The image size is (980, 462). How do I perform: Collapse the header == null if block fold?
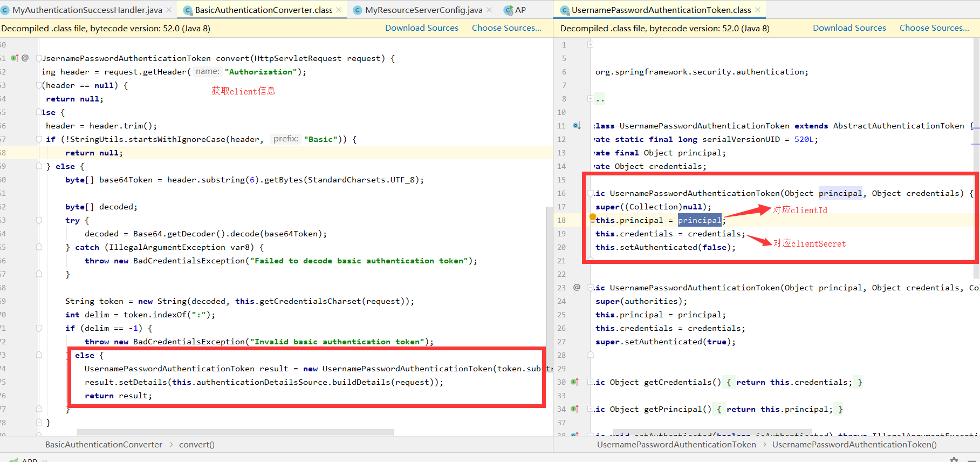(x=39, y=85)
